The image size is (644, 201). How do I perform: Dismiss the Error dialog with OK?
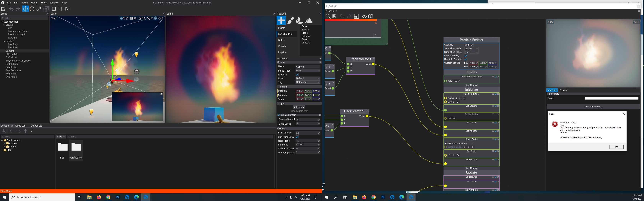(x=616, y=147)
